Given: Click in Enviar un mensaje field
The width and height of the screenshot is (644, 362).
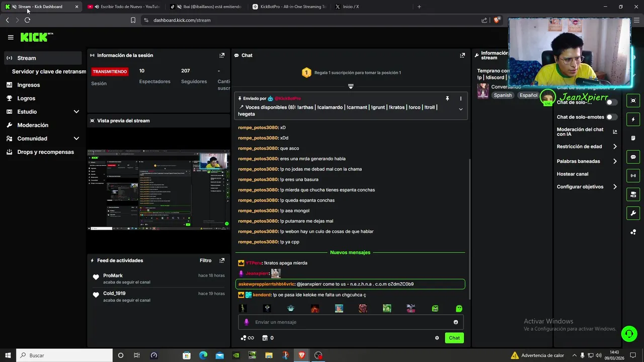Looking at the screenshot, I should [351, 322].
